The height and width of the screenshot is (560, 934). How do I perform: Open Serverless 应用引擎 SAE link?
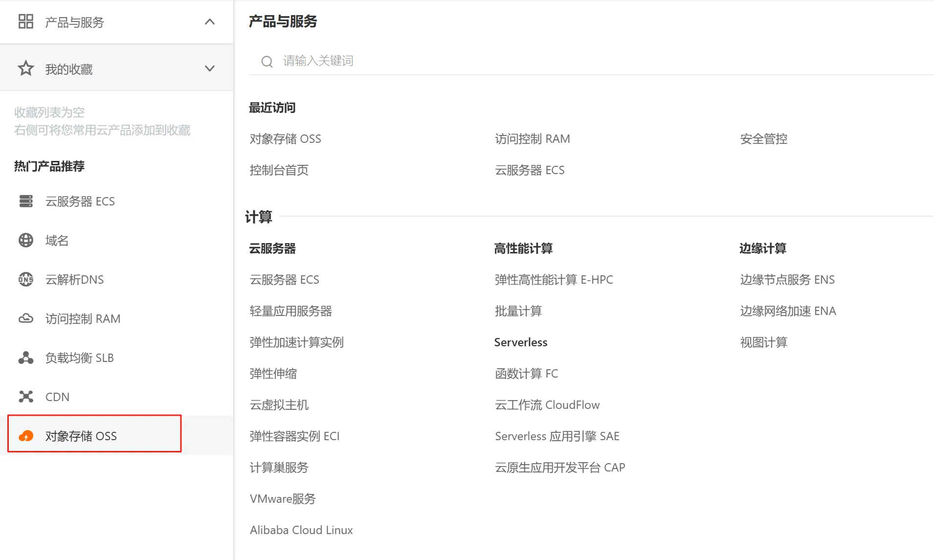[557, 436]
